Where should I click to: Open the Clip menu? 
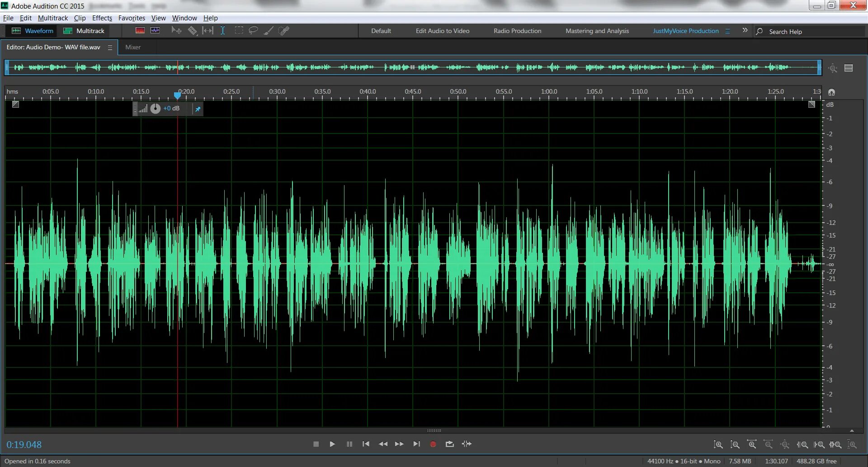(80, 18)
